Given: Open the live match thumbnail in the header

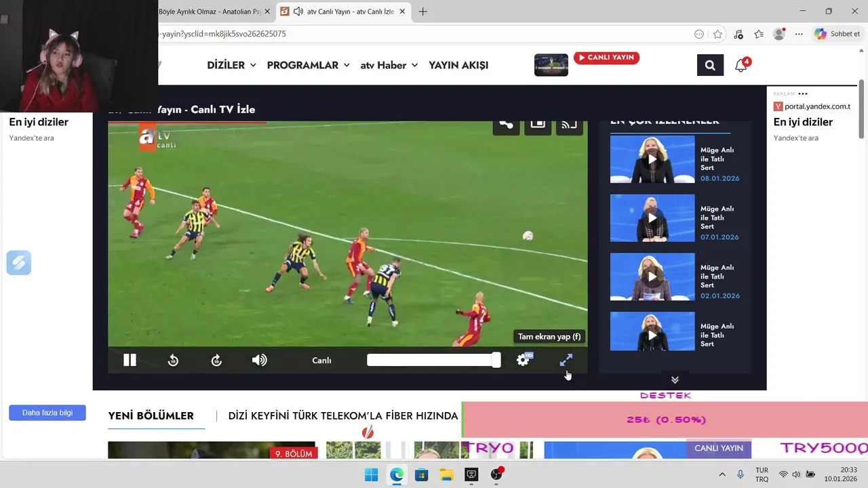Looking at the screenshot, I should pyautogui.click(x=551, y=65).
